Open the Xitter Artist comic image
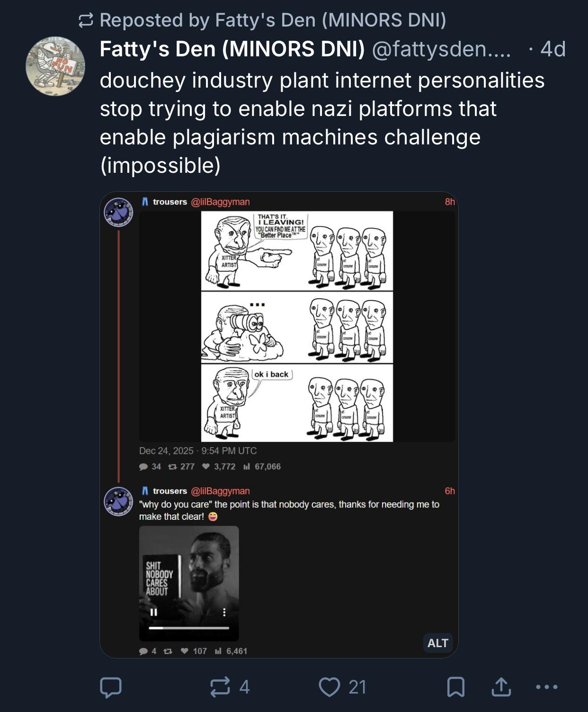 [297, 326]
